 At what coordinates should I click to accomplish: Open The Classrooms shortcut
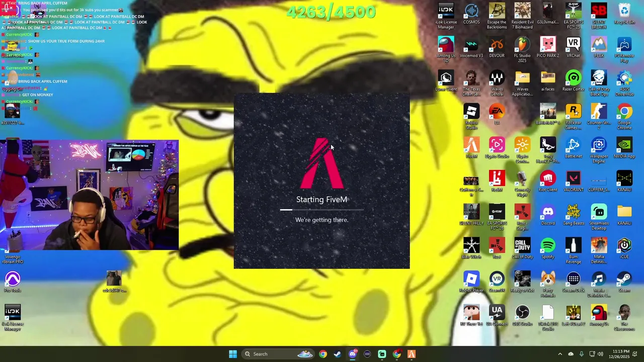point(624,318)
